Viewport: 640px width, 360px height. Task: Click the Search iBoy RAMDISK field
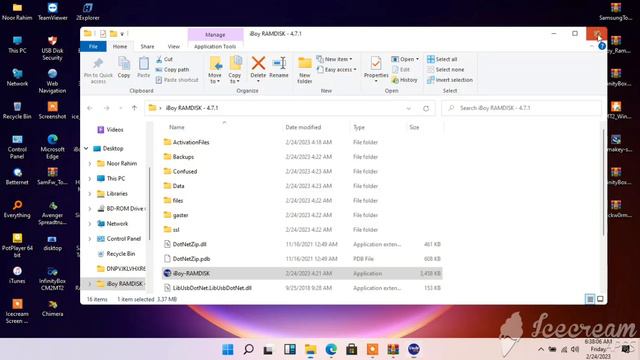click(521, 108)
